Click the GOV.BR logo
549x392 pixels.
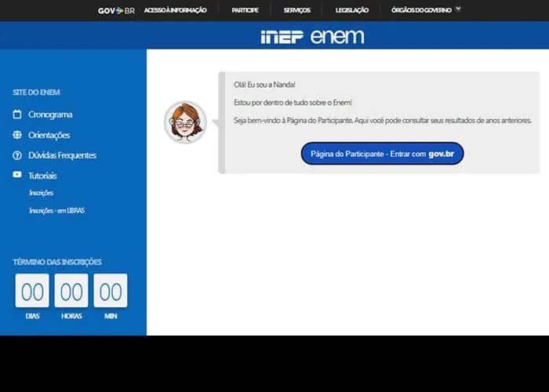click(116, 10)
